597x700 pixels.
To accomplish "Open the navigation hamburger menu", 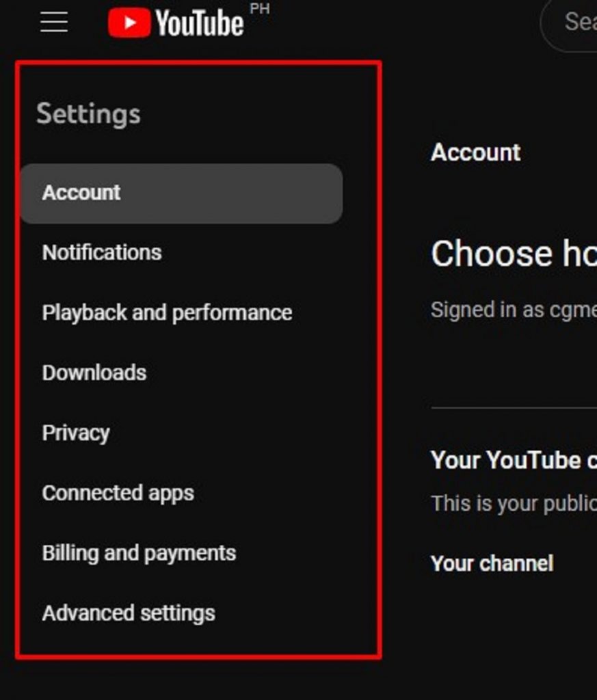I will [x=53, y=23].
